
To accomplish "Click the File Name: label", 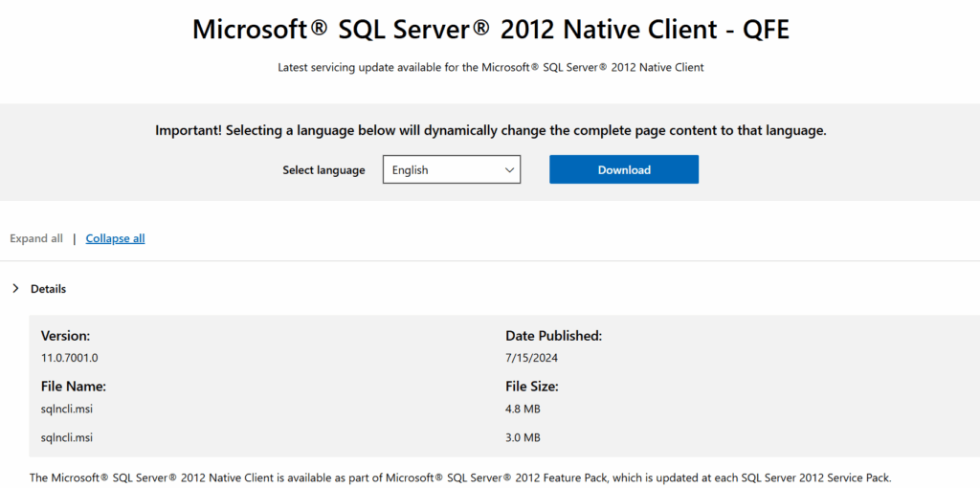I will (73, 387).
